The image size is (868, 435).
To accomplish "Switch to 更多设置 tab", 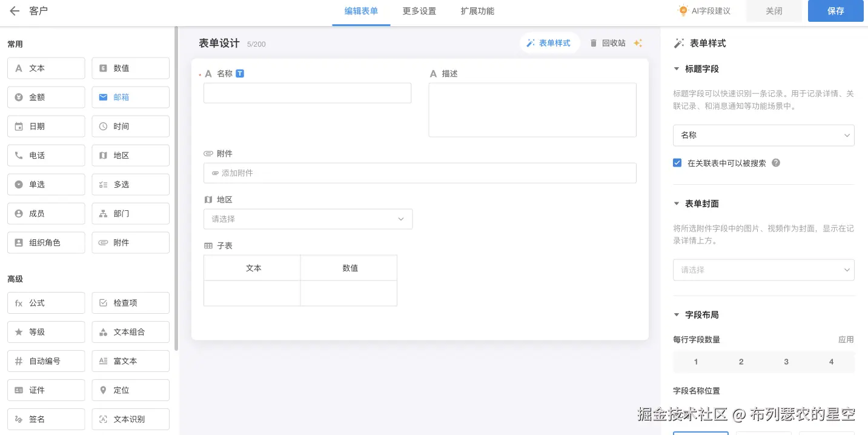I will (419, 11).
